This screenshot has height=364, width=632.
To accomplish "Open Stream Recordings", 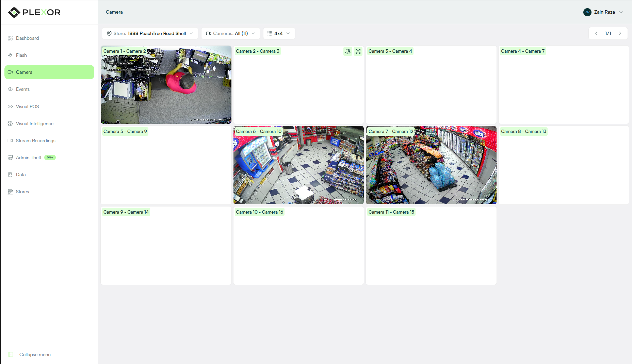I will pyautogui.click(x=49, y=140).
